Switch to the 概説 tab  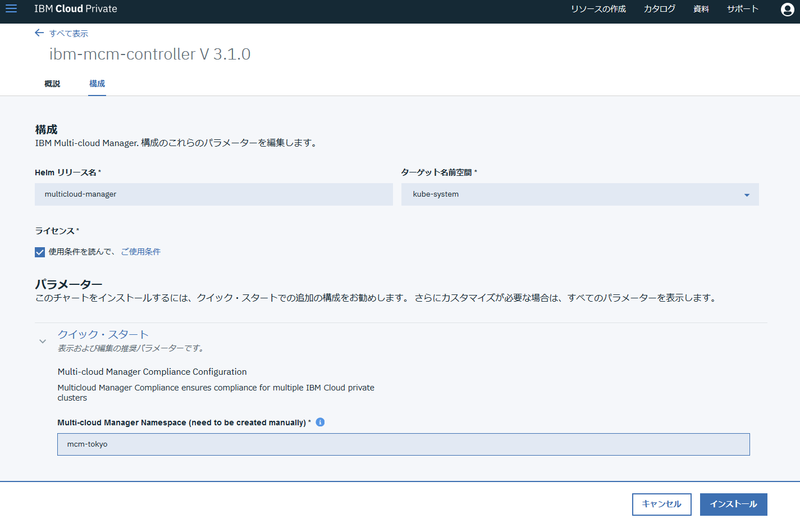(52, 84)
